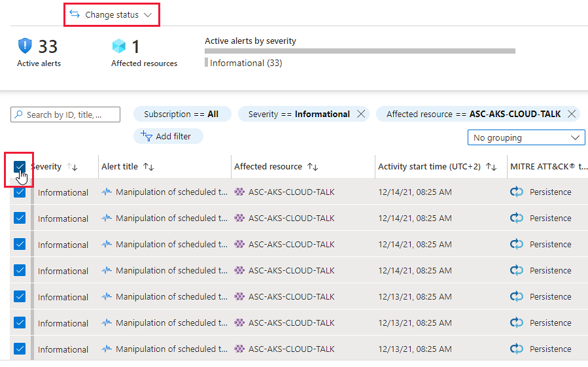Image resolution: width=588 pixels, height=367 pixels.
Task: Toggle the select-all alerts checkbox
Action: pos(20,167)
